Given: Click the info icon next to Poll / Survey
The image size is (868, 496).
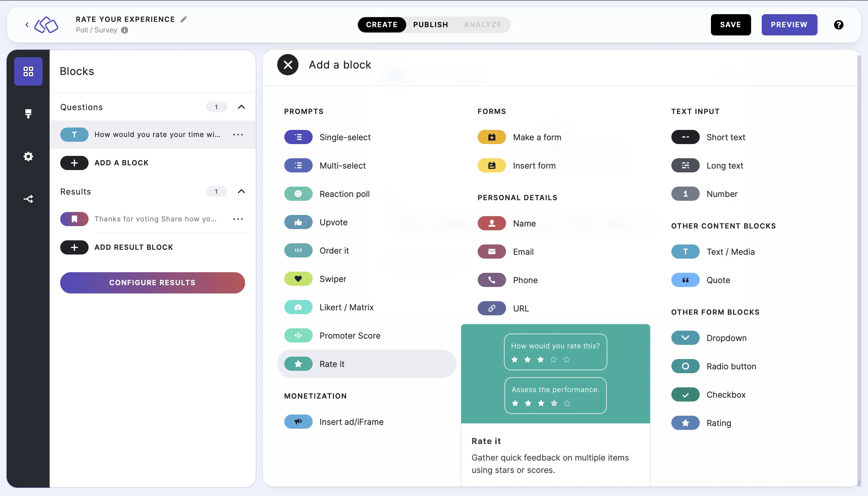Looking at the screenshot, I should [125, 30].
